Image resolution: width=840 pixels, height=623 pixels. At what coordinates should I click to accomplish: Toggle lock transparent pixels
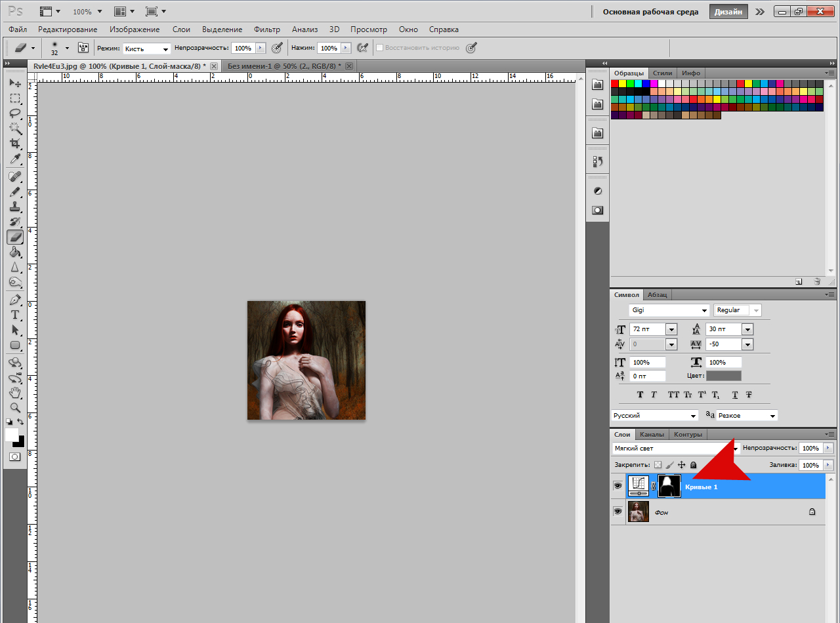pyautogui.click(x=658, y=465)
